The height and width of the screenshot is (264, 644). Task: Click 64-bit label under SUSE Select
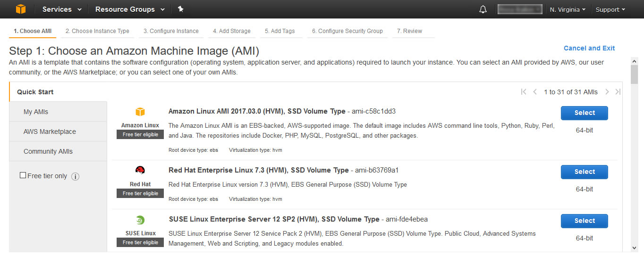coord(585,238)
